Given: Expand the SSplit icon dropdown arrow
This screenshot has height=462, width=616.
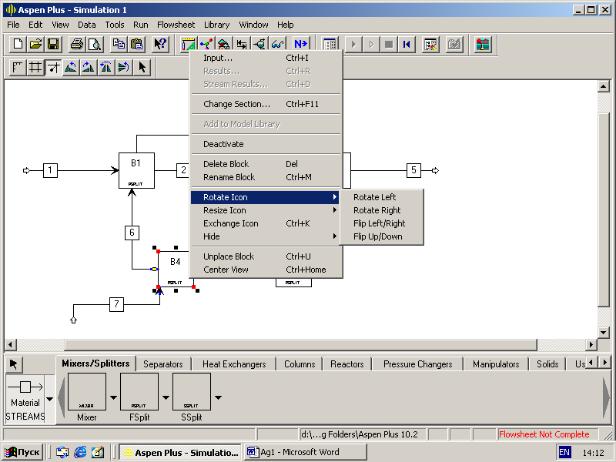Looking at the screenshot, I should tap(218, 398).
